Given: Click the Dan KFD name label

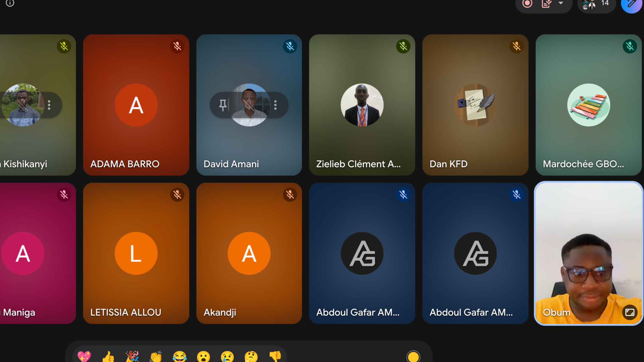Looking at the screenshot, I should tap(448, 164).
